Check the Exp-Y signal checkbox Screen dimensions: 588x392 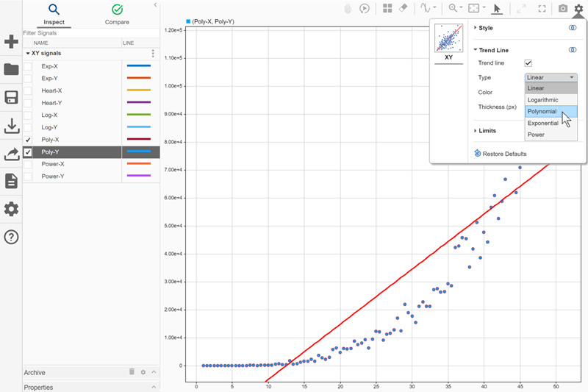(x=28, y=79)
